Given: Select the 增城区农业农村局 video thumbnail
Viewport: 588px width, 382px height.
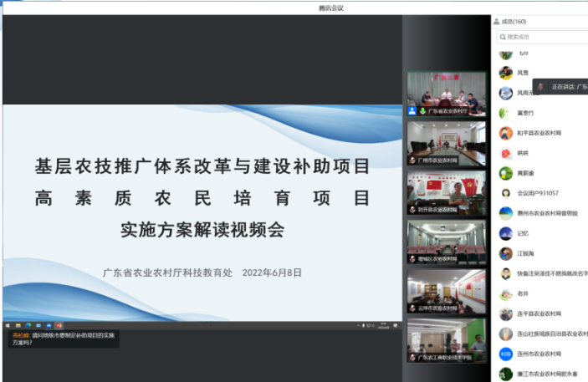Looking at the screenshot, I should [x=446, y=242].
